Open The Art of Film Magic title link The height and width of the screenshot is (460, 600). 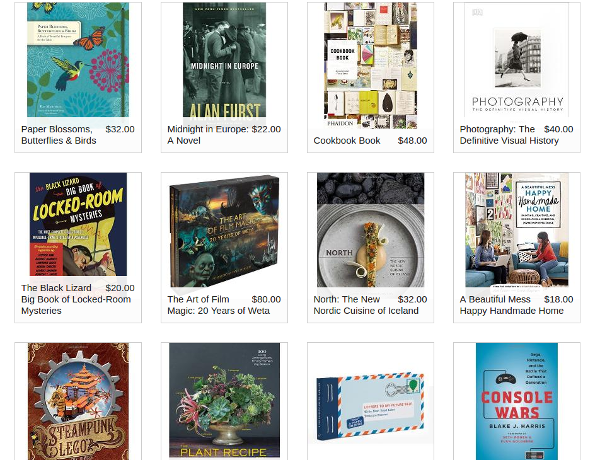[x=218, y=305]
